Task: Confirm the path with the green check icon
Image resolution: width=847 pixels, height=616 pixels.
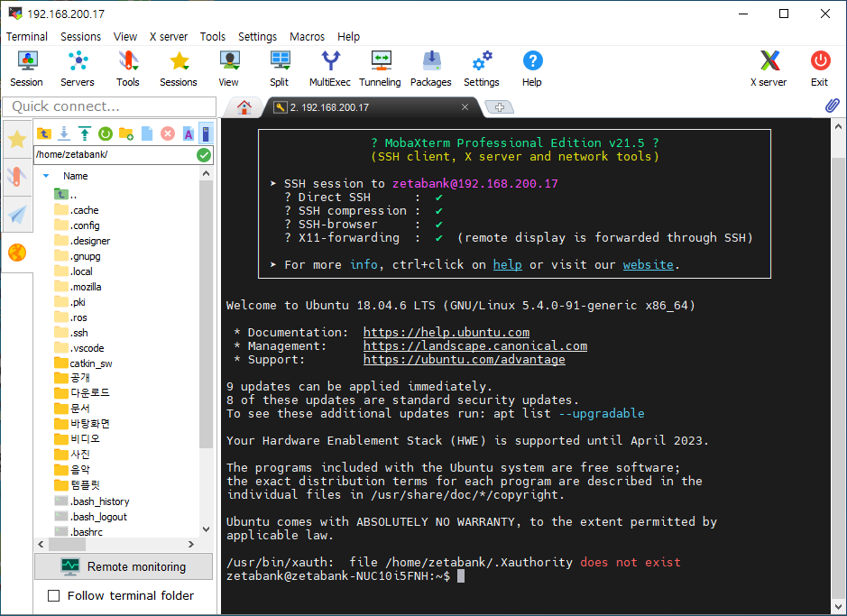Action: 204,155
